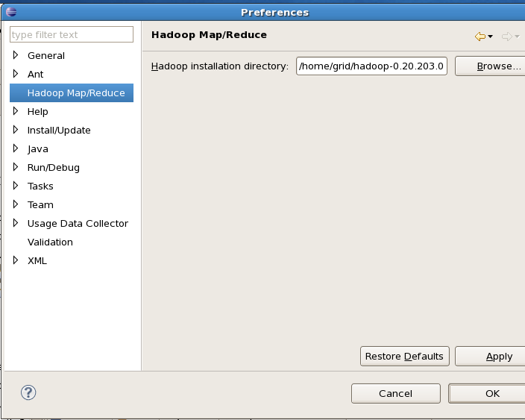Click the Hadoop installation directory field
525x420 pixels.
(x=371, y=66)
